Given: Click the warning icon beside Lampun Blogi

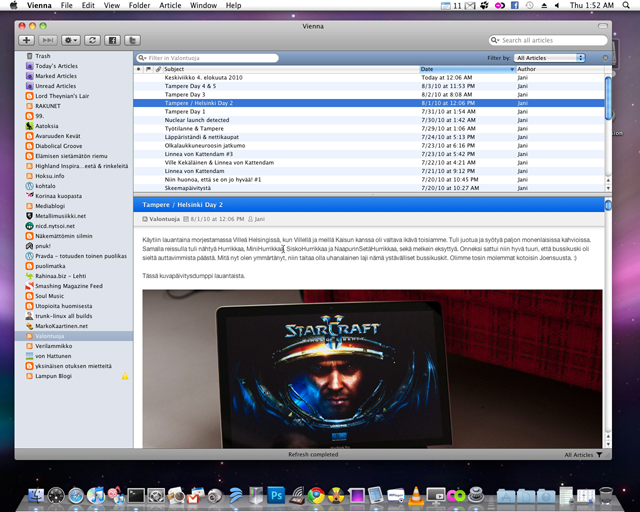Looking at the screenshot, I should (x=125, y=376).
